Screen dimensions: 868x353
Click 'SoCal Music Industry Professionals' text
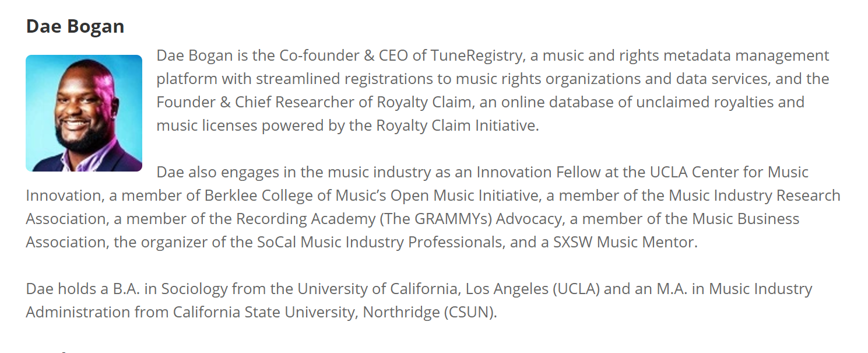click(379, 242)
